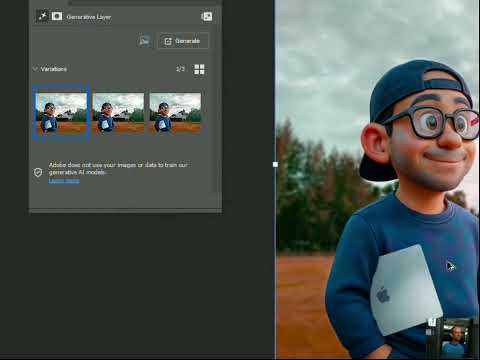
Task: Click the shield privacy icon
Action: pyautogui.click(x=38, y=172)
